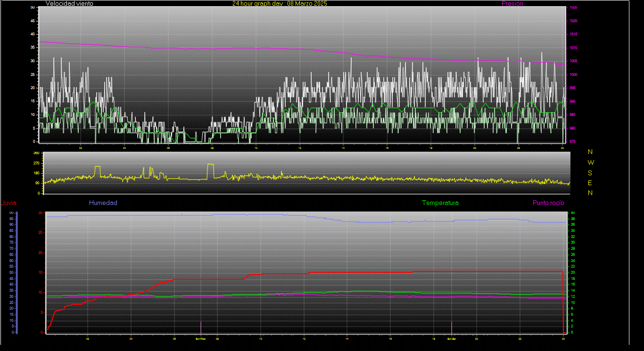
Task: Click the 35 value on blue humidity axis
Action: pyautogui.click(x=11, y=290)
